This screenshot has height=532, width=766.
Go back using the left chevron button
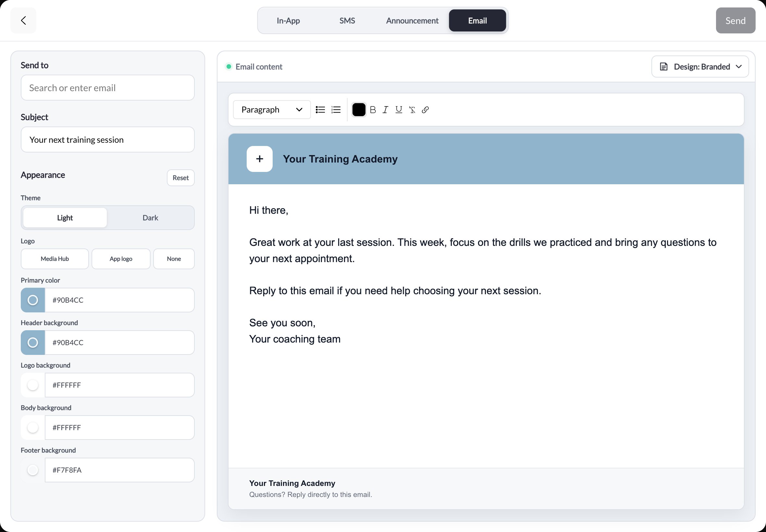click(x=23, y=20)
